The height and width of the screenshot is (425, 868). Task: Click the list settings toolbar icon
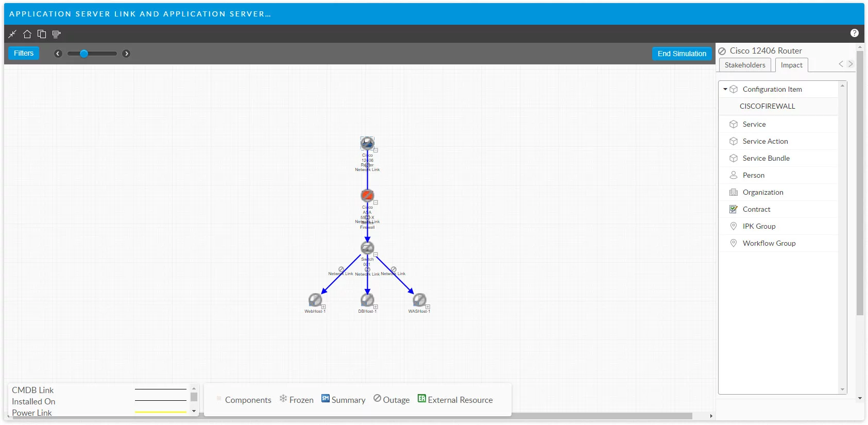coord(57,34)
